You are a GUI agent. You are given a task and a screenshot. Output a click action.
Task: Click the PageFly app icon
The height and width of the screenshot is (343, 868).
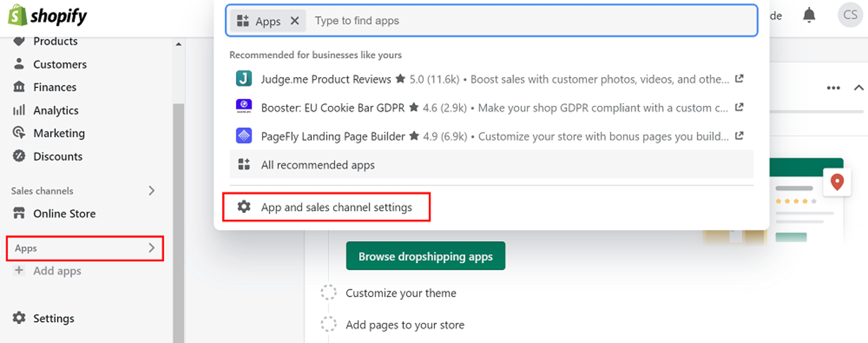coord(244,136)
